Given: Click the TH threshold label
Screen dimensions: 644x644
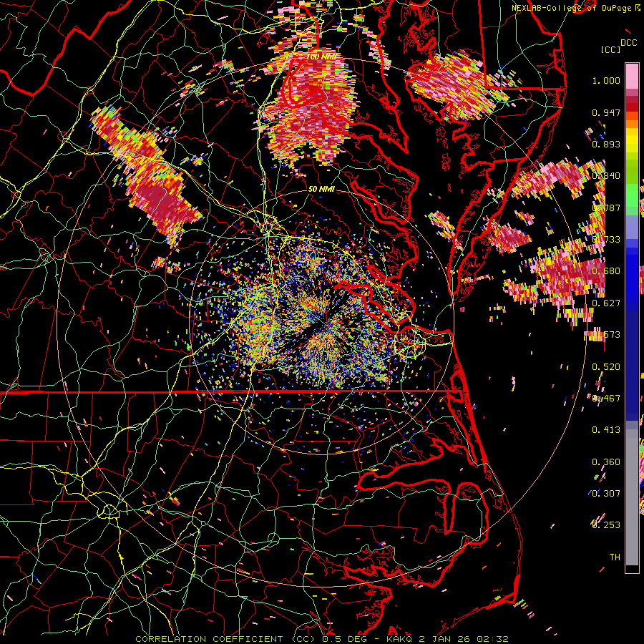Looking at the screenshot, I should (615, 557).
